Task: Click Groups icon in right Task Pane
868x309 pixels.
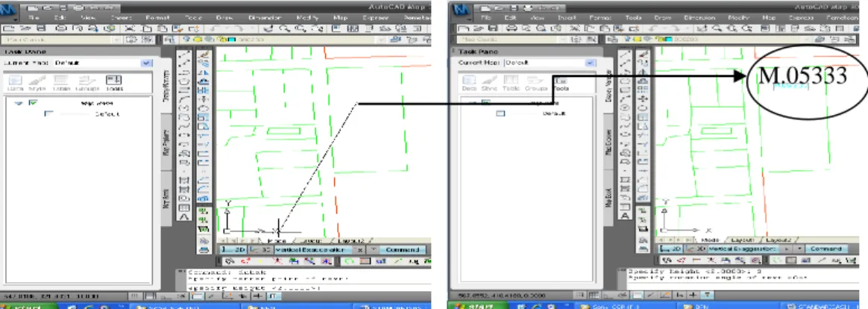Action: click(x=536, y=84)
